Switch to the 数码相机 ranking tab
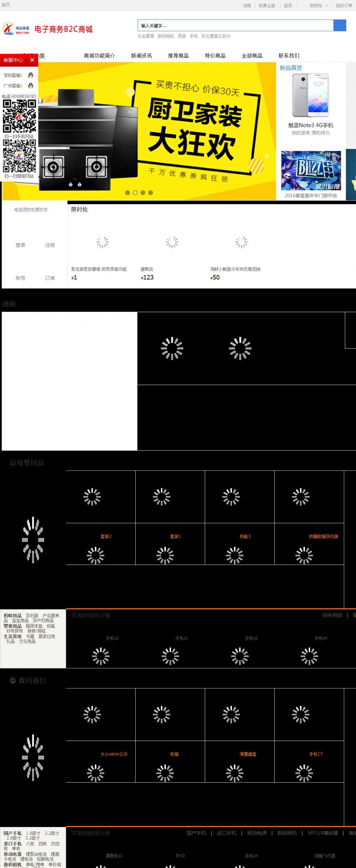Image resolution: width=356 pixels, height=868 pixels. pyautogui.click(x=287, y=833)
